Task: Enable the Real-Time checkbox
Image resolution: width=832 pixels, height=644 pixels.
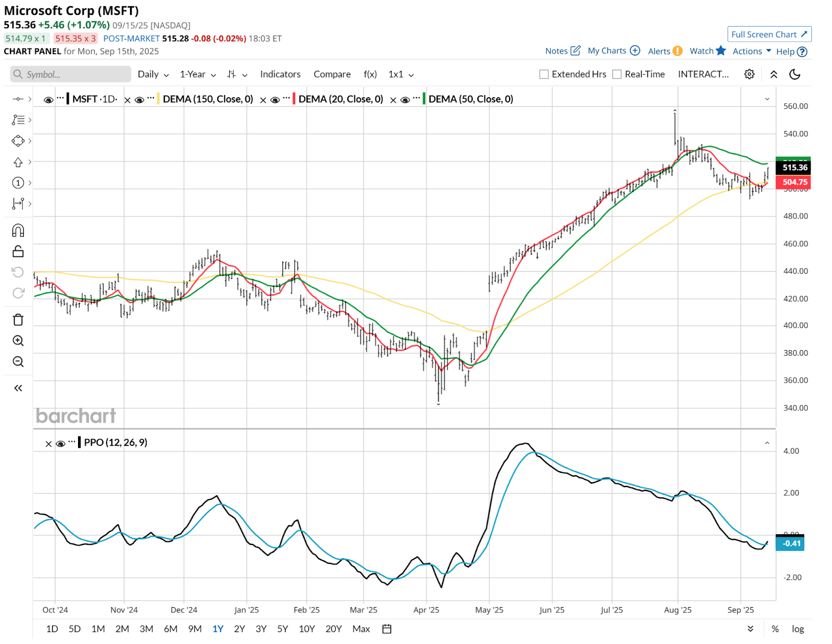Action: [x=617, y=74]
